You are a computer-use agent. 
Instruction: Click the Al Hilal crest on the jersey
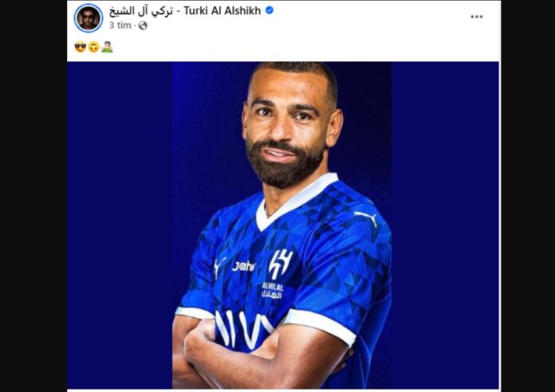pyautogui.click(x=280, y=264)
